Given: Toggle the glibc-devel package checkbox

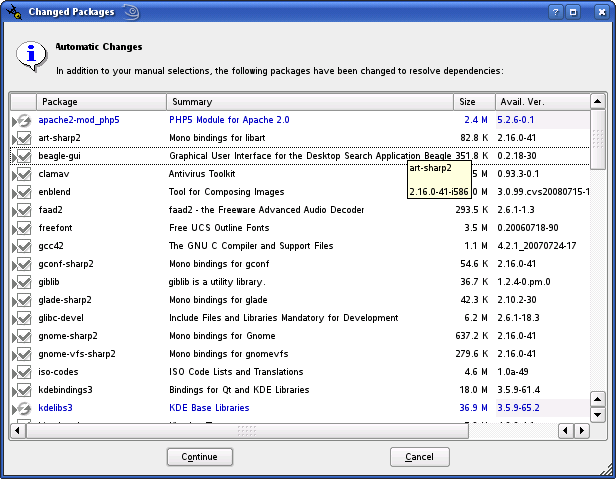Looking at the screenshot, I should coord(24,318).
